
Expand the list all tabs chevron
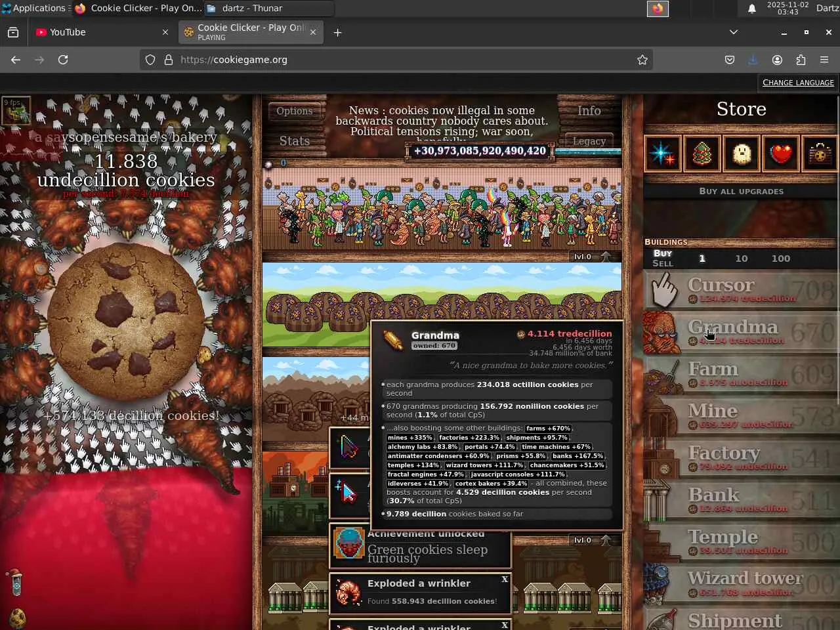(734, 32)
